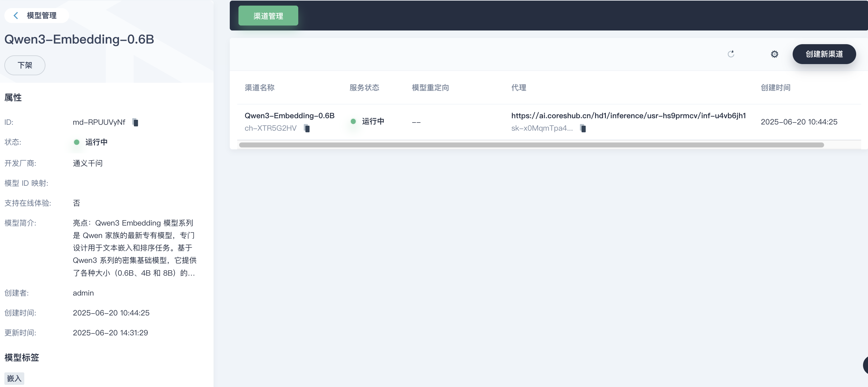
Task: Click the Qwen3-Embedding-0.6B page title
Action: point(79,39)
